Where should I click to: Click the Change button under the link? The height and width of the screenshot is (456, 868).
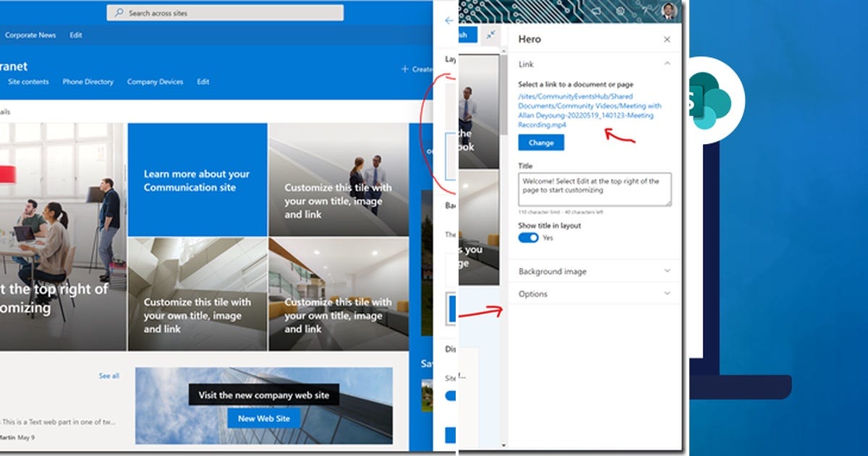[x=541, y=143]
